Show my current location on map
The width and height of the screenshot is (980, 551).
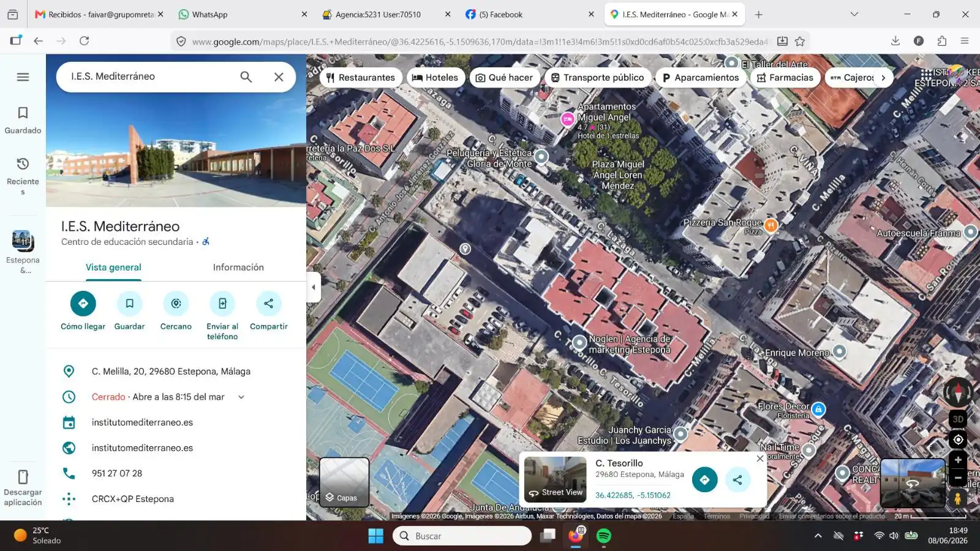958,440
